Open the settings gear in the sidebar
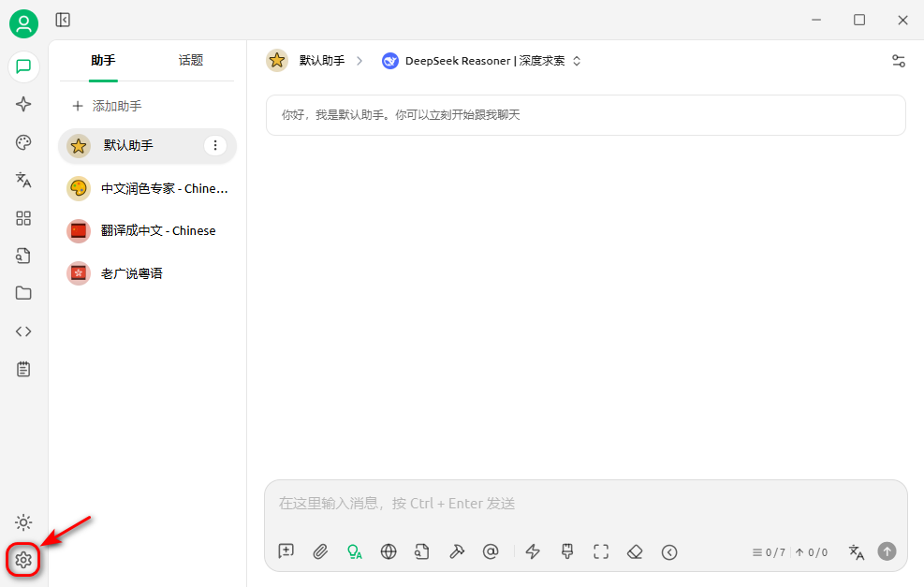924x587 pixels. (x=23, y=559)
